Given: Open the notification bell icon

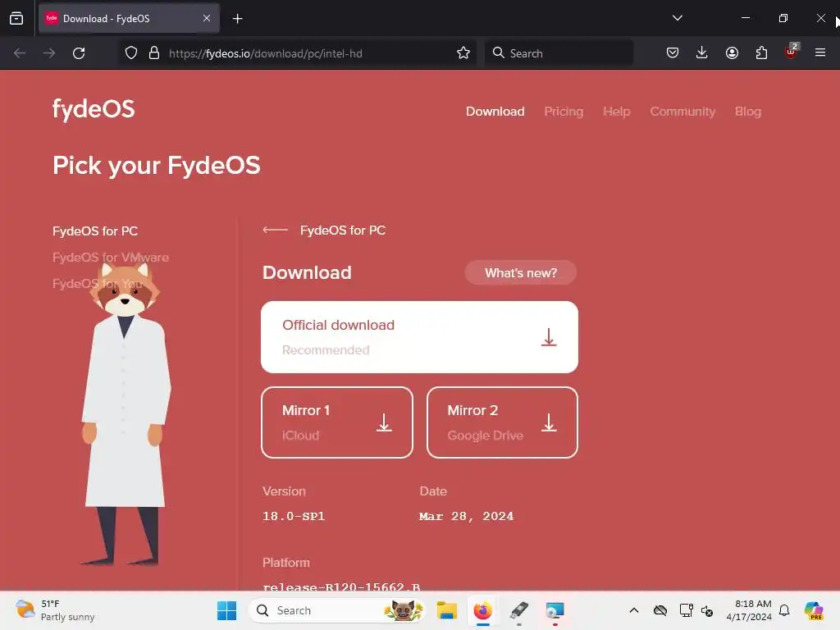Looking at the screenshot, I should pos(784,610).
